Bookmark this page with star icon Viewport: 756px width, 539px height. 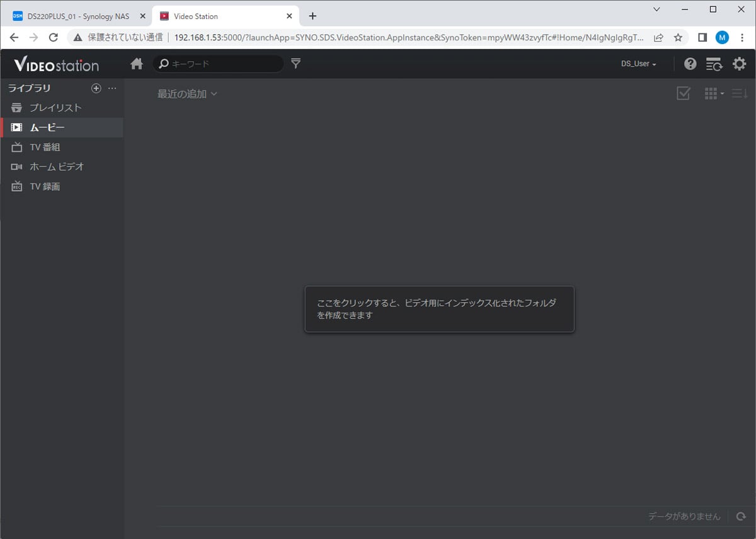pos(678,37)
